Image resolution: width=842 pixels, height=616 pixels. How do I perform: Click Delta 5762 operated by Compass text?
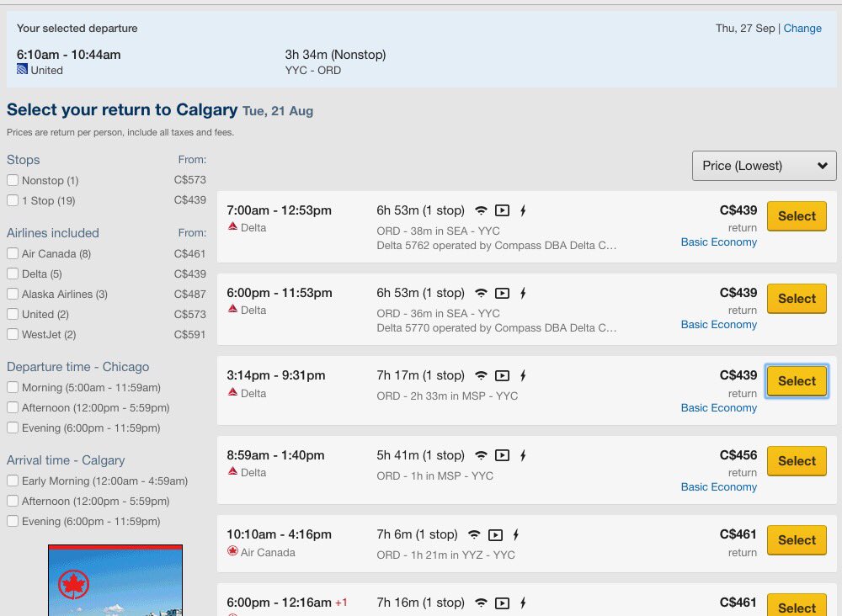pyautogui.click(x=496, y=246)
